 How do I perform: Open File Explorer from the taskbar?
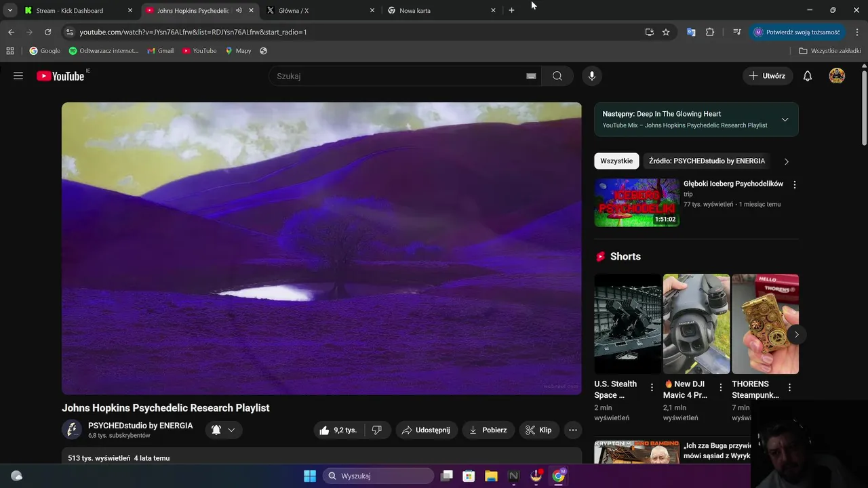[x=491, y=476]
